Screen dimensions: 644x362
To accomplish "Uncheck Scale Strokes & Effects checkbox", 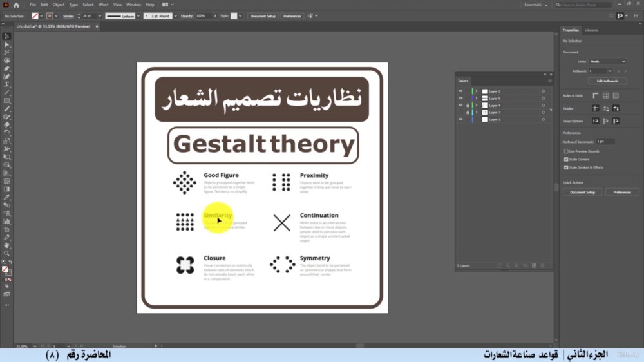I will coord(566,167).
